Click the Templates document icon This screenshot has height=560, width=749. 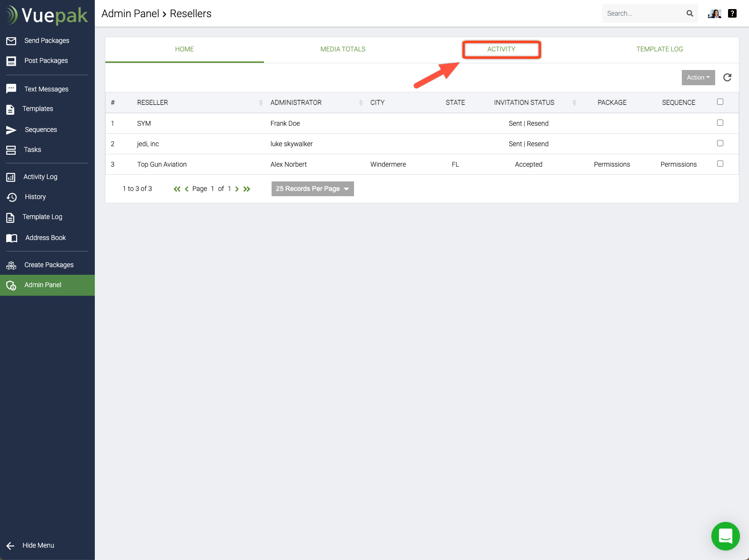click(x=10, y=109)
